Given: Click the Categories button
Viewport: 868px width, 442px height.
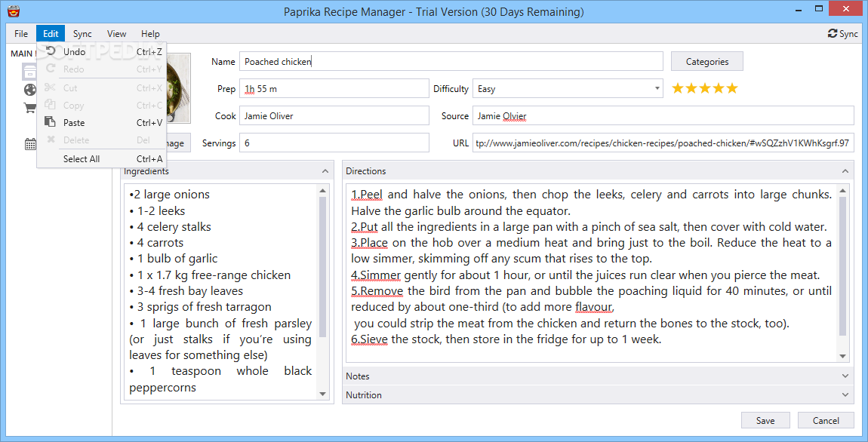Looking at the screenshot, I should coord(707,61).
